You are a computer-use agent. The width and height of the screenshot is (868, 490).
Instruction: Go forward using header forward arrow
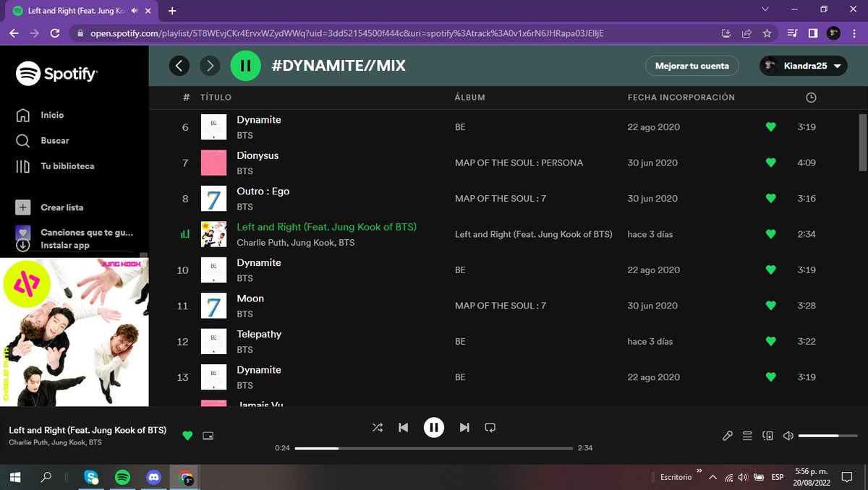pyautogui.click(x=210, y=66)
